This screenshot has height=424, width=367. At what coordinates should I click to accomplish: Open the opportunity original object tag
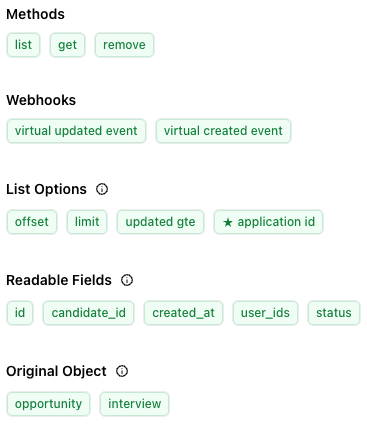(x=48, y=404)
